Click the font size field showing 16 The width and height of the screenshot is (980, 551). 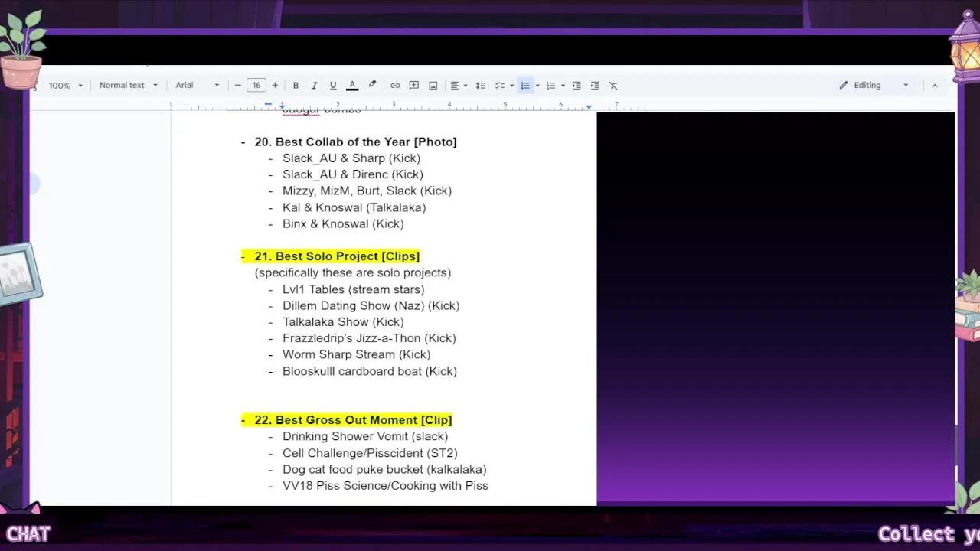pyautogui.click(x=256, y=86)
